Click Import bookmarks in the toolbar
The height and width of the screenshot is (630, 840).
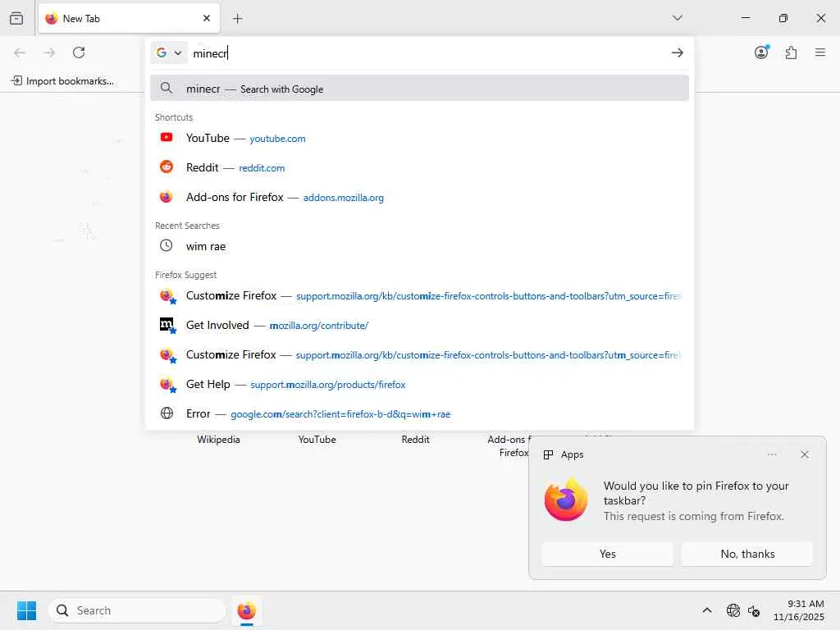tap(62, 81)
